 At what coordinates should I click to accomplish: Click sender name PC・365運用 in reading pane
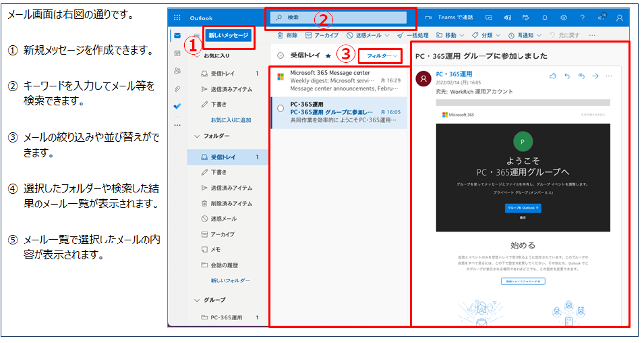[x=454, y=74]
